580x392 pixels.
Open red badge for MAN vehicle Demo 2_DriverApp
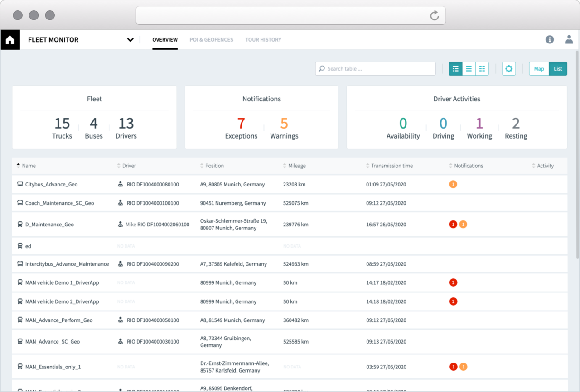coord(453,301)
